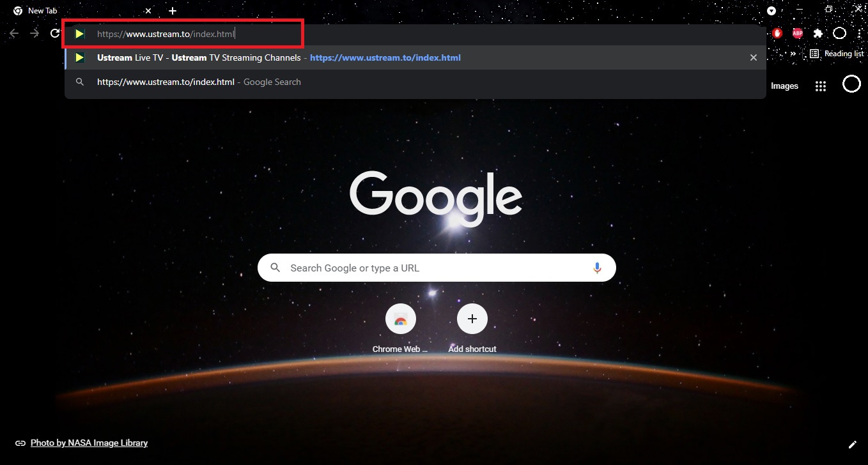868x465 pixels.
Task: Go forward with the forward arrow
Action: (x=35, y=33)
